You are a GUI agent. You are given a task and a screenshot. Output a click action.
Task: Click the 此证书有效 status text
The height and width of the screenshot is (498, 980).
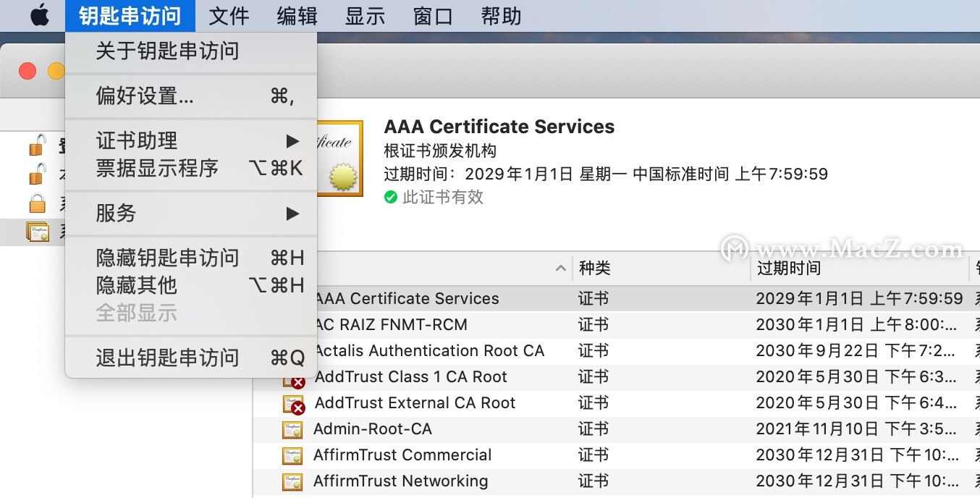coord(443,197)
